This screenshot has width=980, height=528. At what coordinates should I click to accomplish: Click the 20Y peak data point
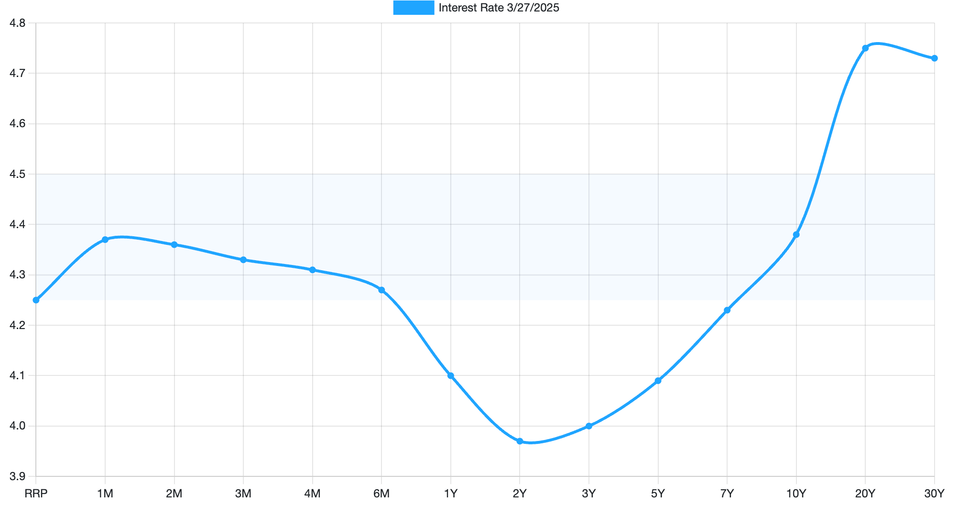[x=865, y=48]
